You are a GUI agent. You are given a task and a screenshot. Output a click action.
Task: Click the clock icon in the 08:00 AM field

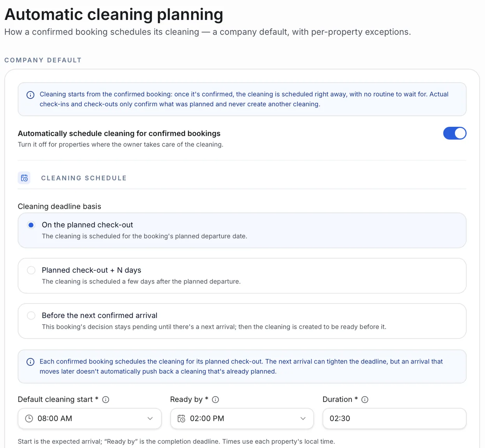pos(29,418)
